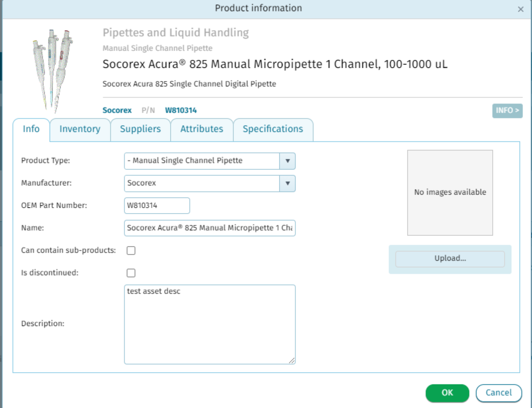Click the P/N label text
Screen dimensions: 532x408
click(x=148, y=110)
